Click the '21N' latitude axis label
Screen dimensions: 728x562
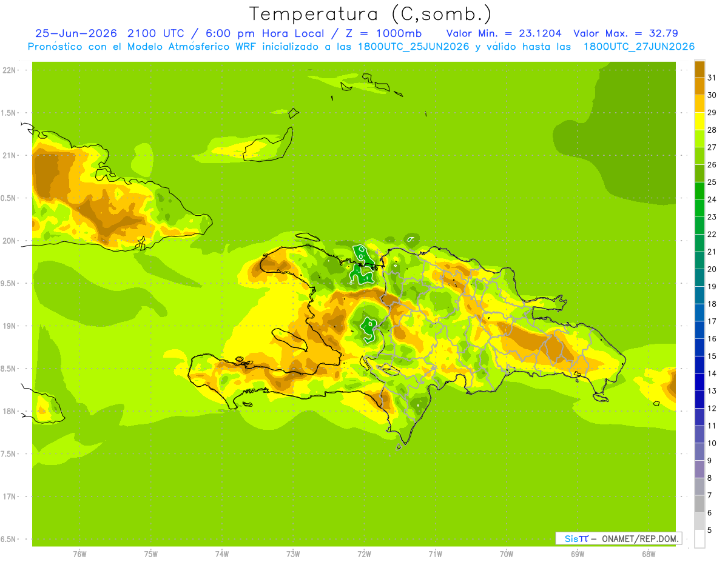(8, 155)
